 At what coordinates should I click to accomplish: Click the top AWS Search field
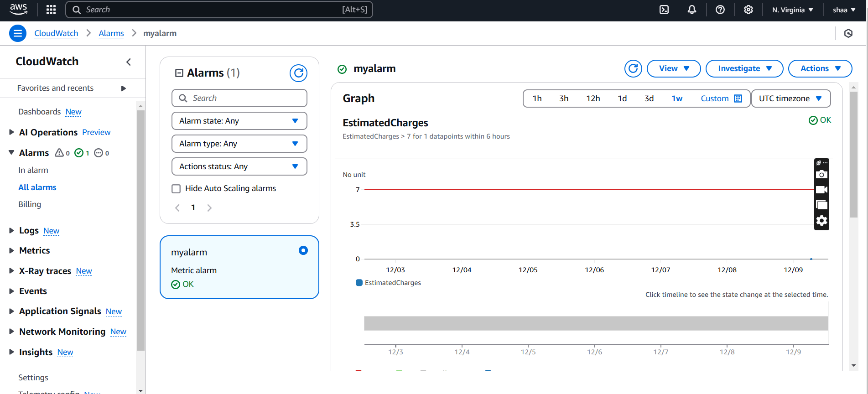point(219,10)
